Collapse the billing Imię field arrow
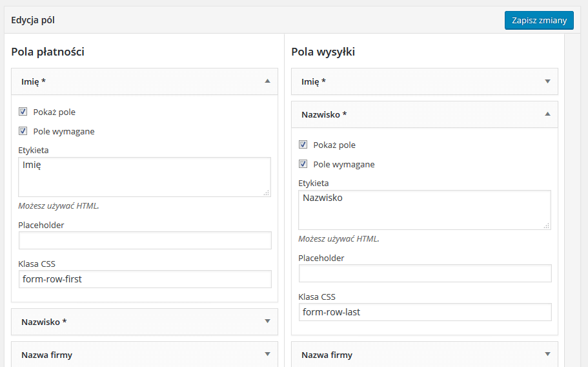588x367 pixels. 267,81
